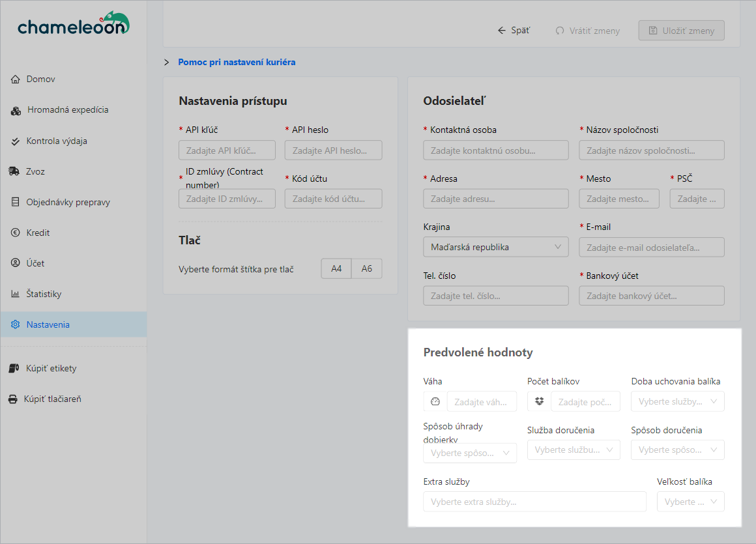The width and height of the screenshot is (756, 544).
Task: Click the API kľúč input field
Action: 227,150
